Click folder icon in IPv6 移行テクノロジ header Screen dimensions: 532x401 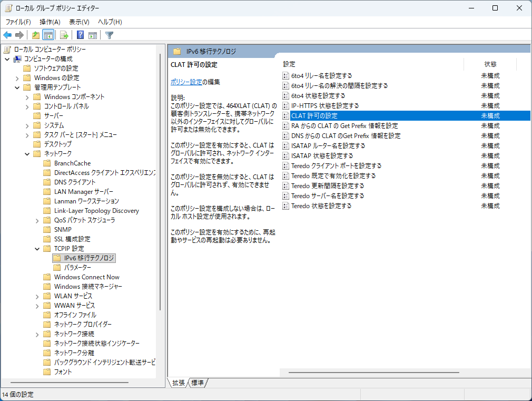tap(177, 52)
